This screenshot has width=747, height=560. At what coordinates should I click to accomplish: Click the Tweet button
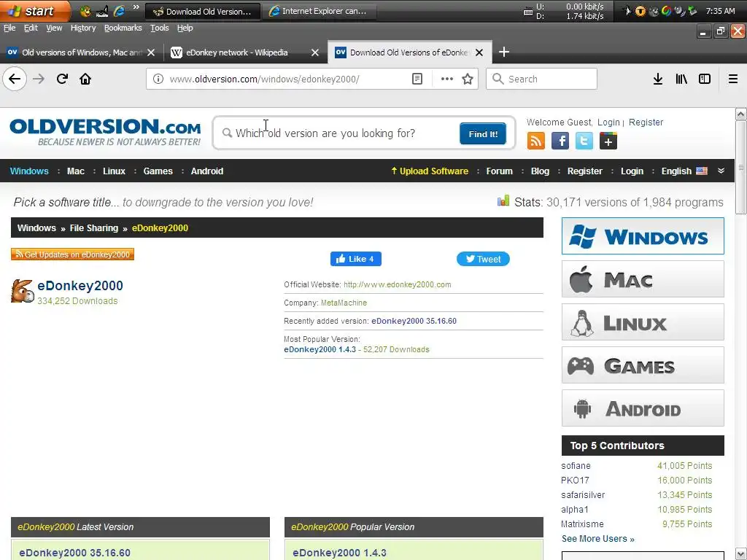click(483, 259)
